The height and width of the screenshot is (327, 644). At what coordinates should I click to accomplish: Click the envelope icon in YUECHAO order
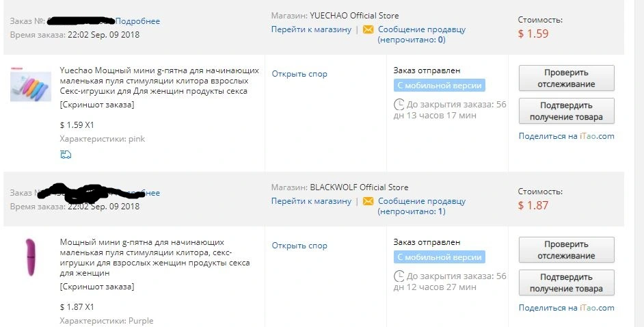click(x=368, y=29)
